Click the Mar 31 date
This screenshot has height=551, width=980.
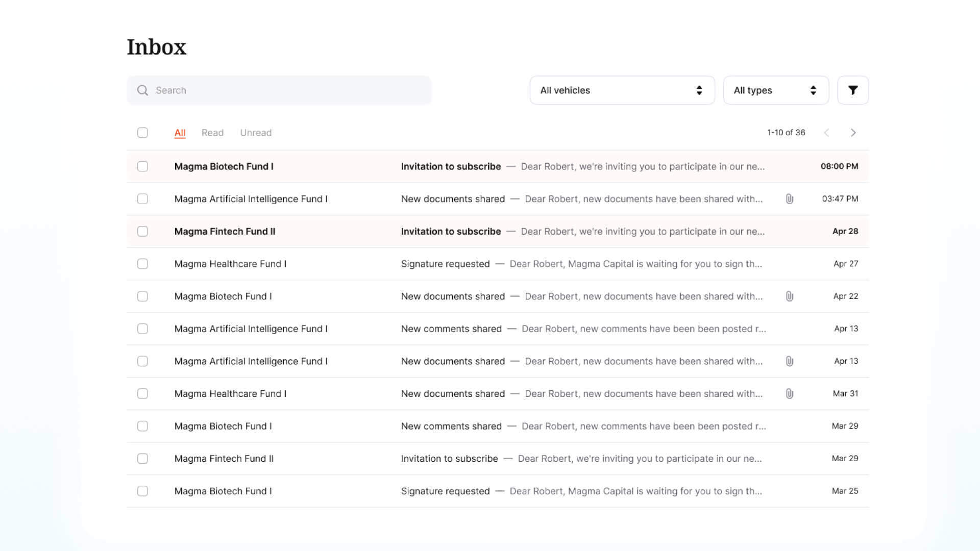click(x=845, y=394)
